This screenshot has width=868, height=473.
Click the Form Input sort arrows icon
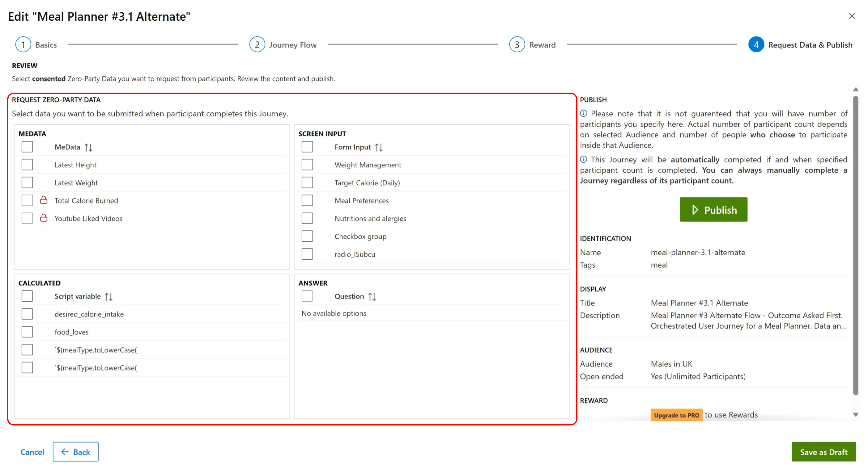[379, 147]
